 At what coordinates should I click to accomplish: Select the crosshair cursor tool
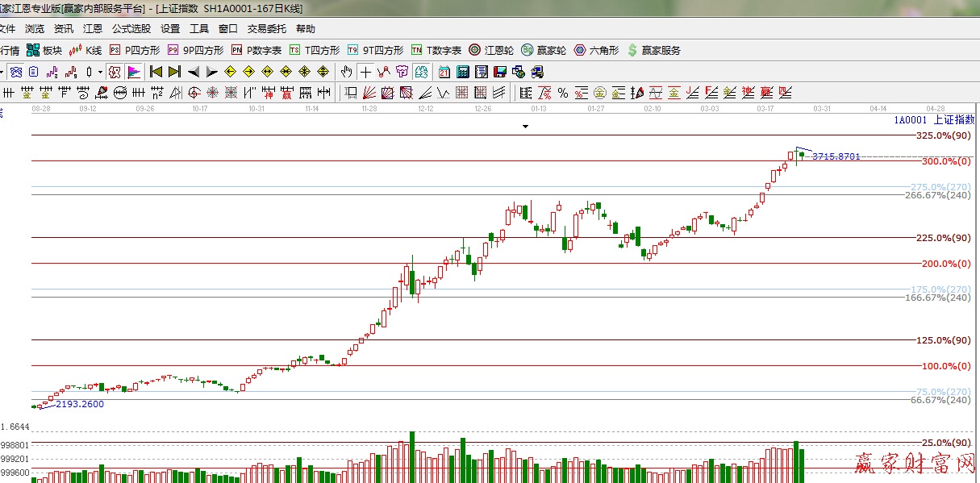[x=365, y=72]
